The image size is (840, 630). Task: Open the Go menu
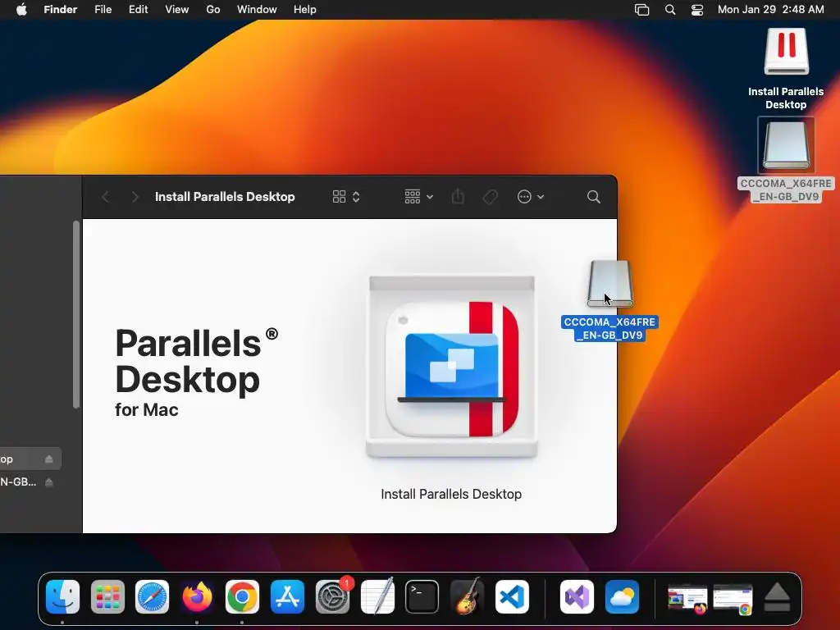pyautogui.click(x=213, y=10)
